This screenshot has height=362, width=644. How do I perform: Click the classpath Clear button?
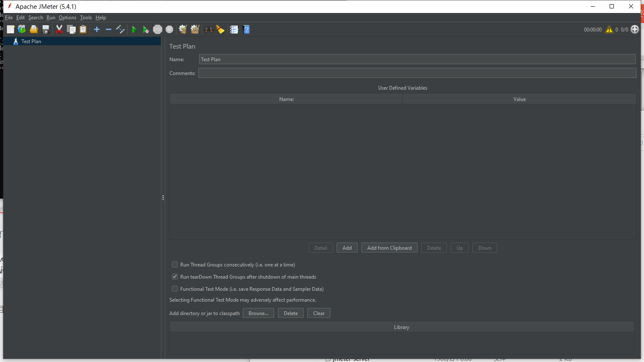(x=319, y=313)
